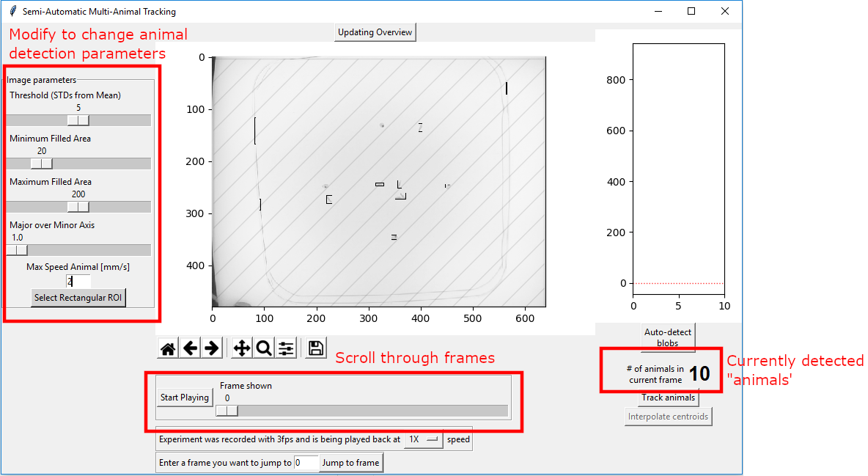Click 'Maximum Filled Area' label

[x=51, y=182]
